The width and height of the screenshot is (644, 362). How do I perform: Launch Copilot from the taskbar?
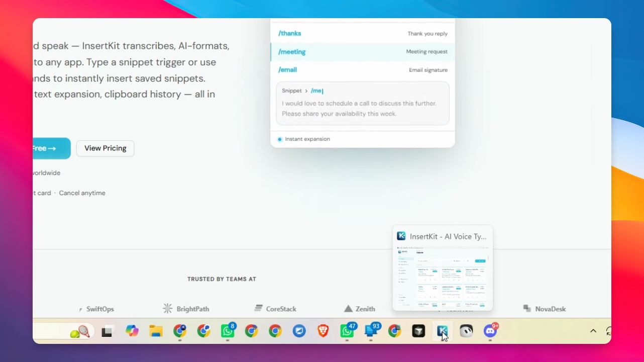[x=132, y=331]
